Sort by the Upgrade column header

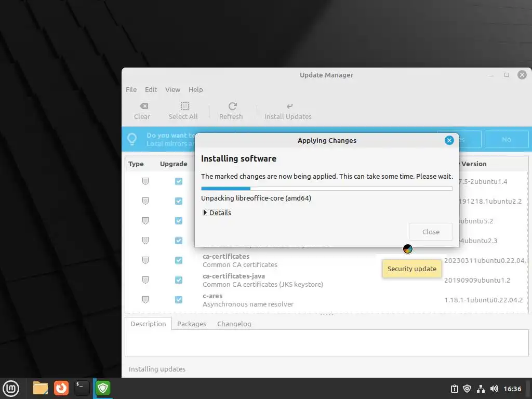(x=174, y=164)
